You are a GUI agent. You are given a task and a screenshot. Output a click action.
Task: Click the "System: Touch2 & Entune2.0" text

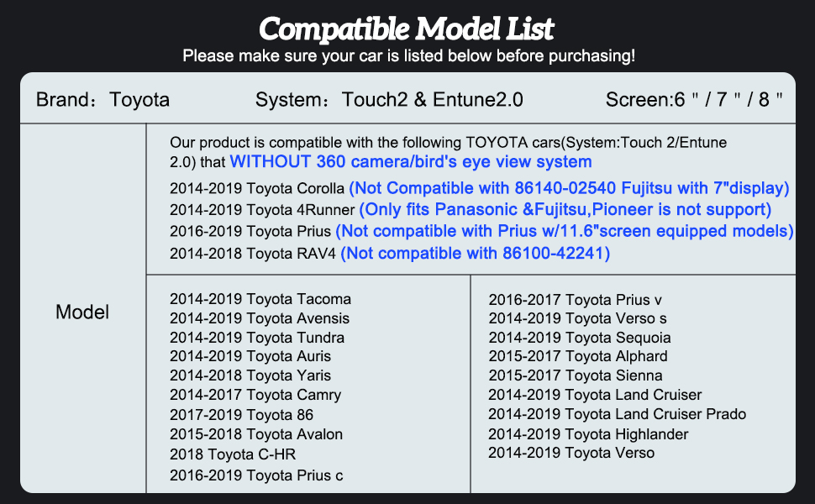389,100
